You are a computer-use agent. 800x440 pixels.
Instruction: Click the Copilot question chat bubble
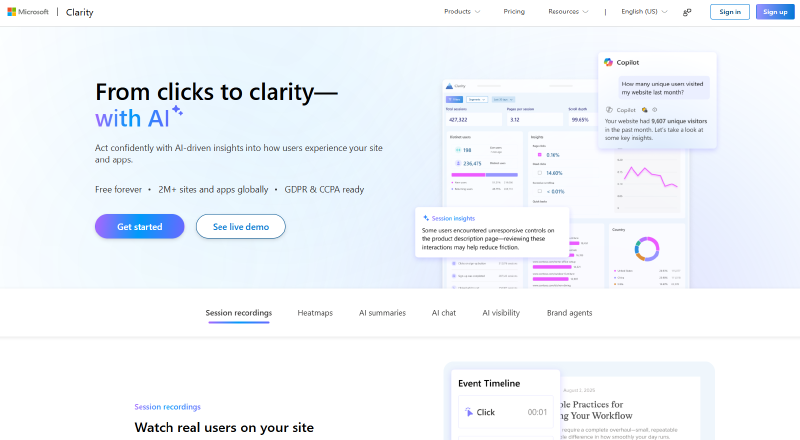(x=663, y=88)
